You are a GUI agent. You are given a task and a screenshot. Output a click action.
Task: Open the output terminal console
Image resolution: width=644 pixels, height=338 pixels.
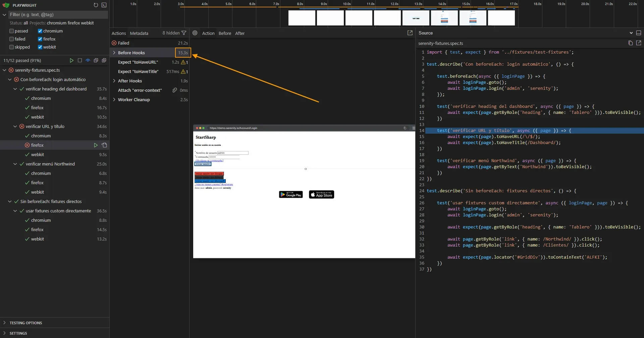(x=104, y=5)
